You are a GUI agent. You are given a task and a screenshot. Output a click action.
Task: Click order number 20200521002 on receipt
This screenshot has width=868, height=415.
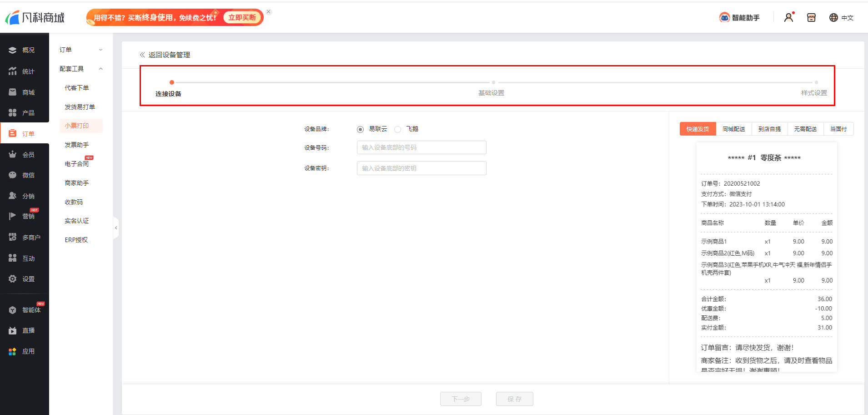tap(742, 183)
